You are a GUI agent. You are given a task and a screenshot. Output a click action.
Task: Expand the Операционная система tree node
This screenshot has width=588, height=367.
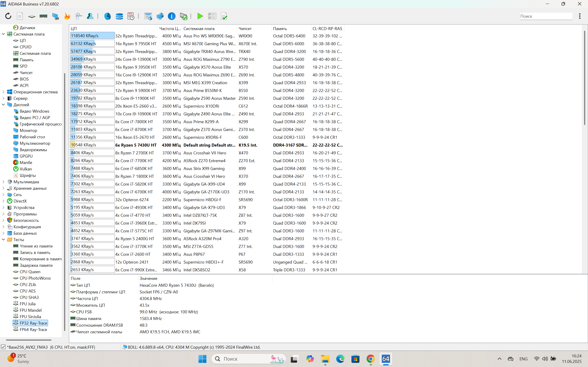point(3,92)
